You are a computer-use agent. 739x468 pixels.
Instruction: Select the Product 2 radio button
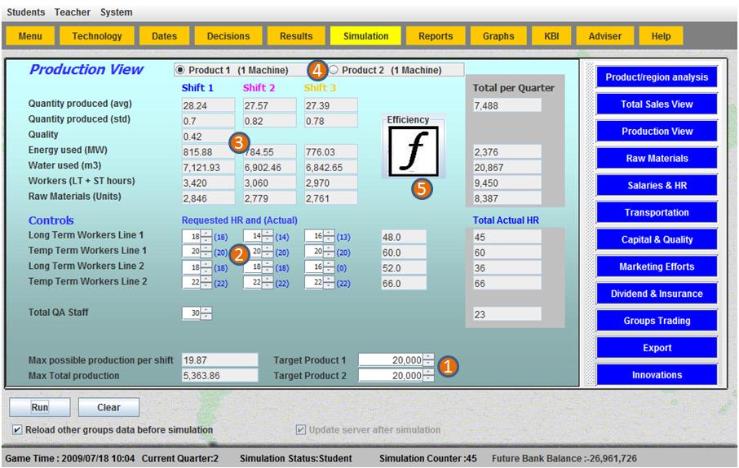coord(333,70)
